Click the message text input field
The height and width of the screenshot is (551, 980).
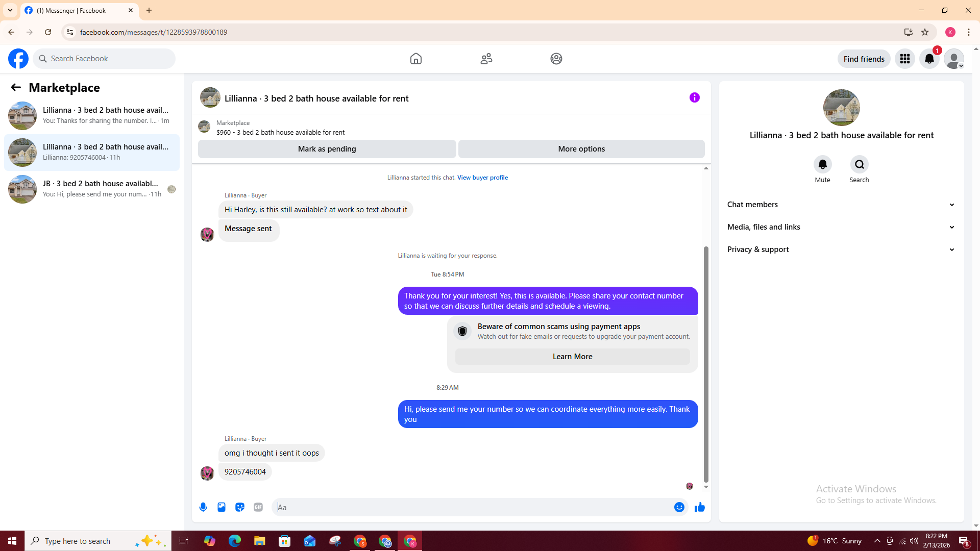475,507
